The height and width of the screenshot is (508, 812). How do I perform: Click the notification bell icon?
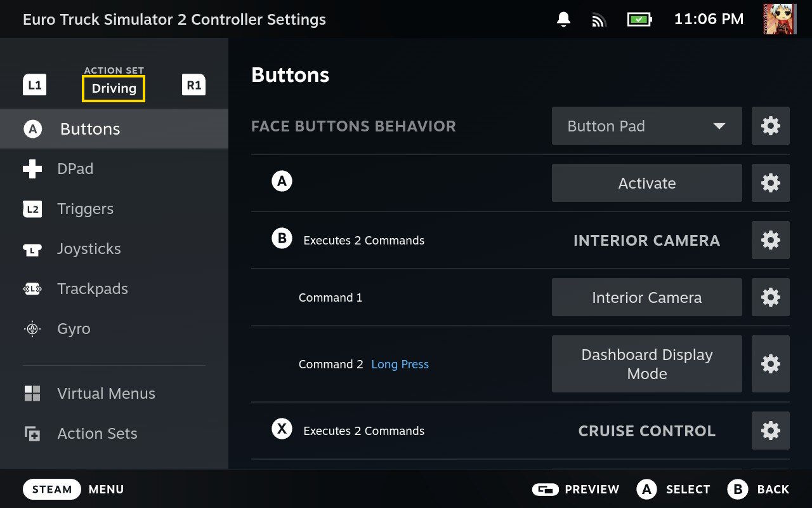[x=563, y=20]
